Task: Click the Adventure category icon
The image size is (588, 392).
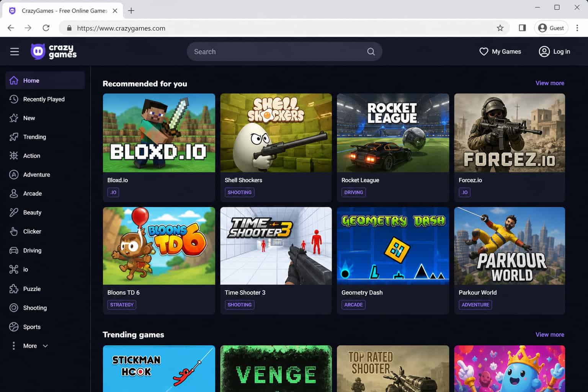Action: 14,175
